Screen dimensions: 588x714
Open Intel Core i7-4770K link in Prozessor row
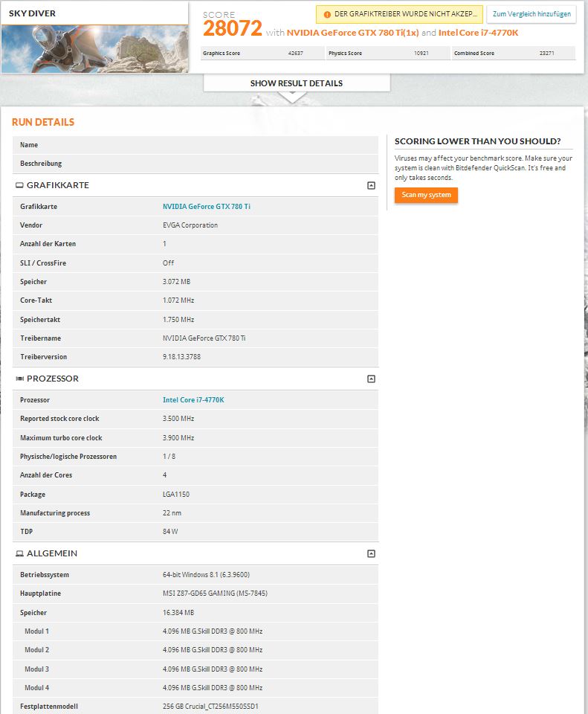pyautogui.click(x=193, y=400)
